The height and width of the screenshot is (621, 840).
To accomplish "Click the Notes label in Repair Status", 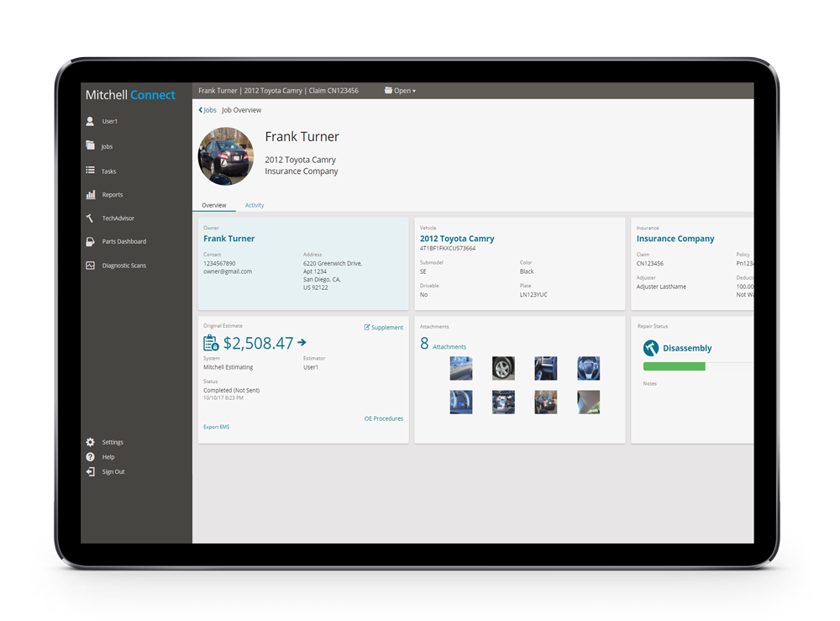I will 650,384.
